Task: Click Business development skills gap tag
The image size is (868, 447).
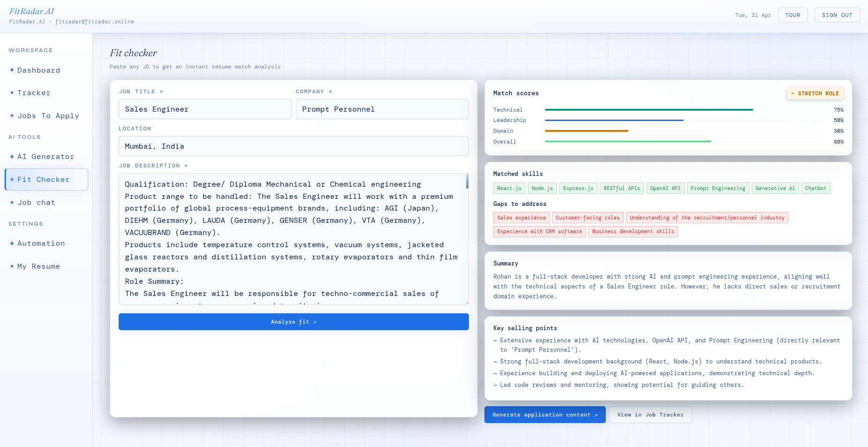Action: tap(633, 231)
